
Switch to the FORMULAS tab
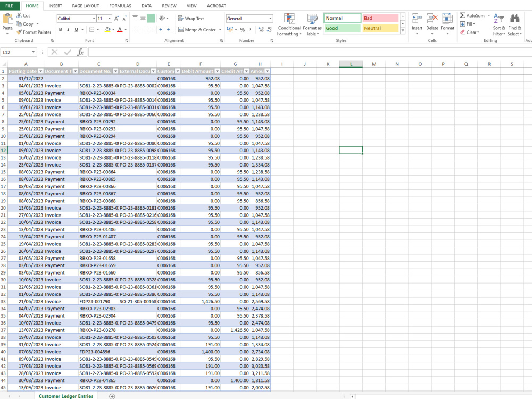click(120, 6)
